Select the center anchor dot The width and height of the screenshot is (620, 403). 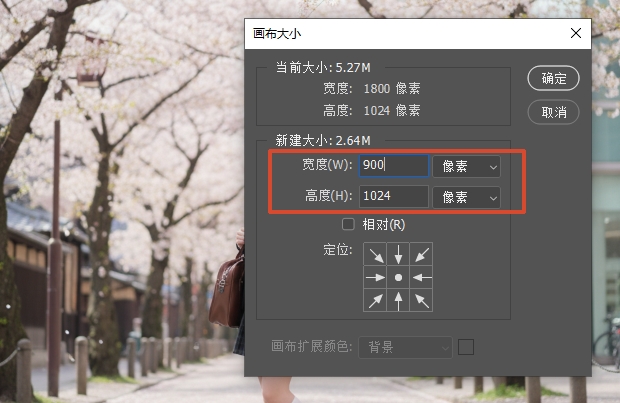tap(398, 277)
